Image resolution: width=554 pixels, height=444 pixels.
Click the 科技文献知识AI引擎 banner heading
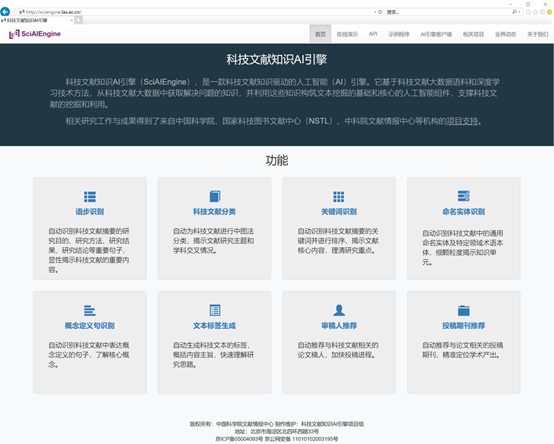tap(277, 59)
